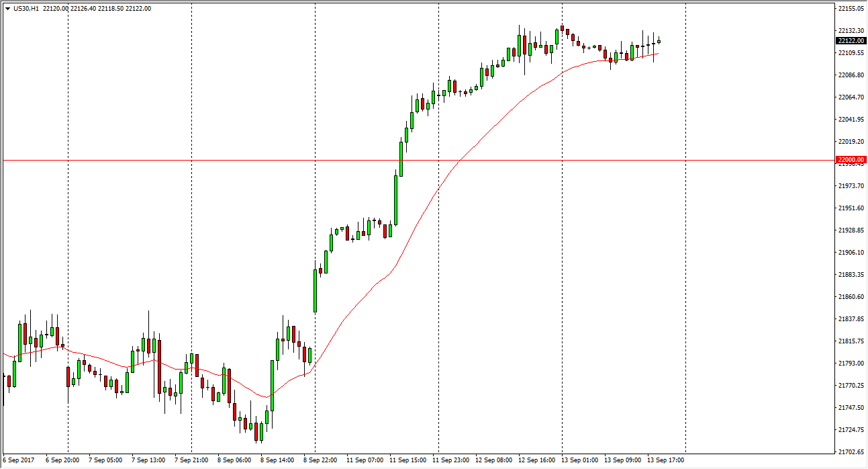
Task: Click the one-click trading arrow beside US30,H1
Action: pyautogui.click(x=7, y=9)
